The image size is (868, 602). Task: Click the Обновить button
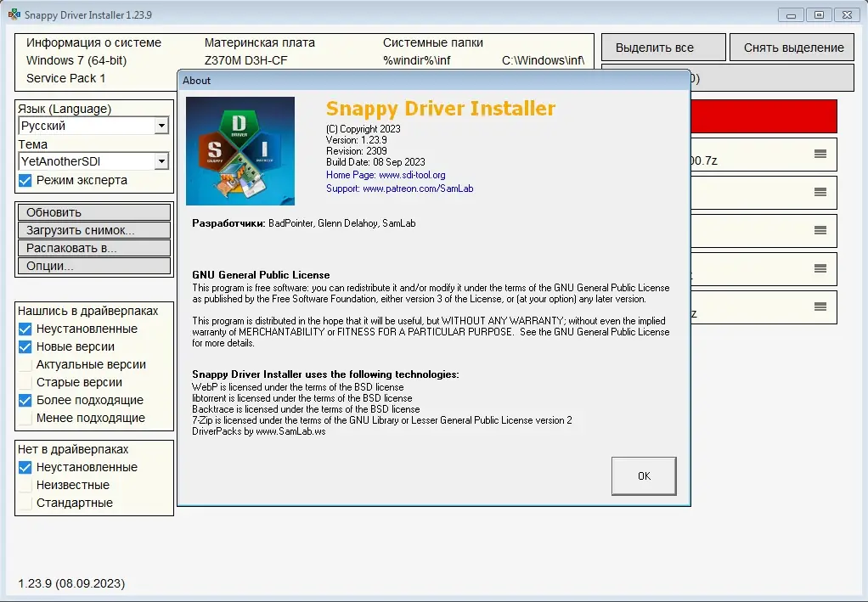pos(94,212)
